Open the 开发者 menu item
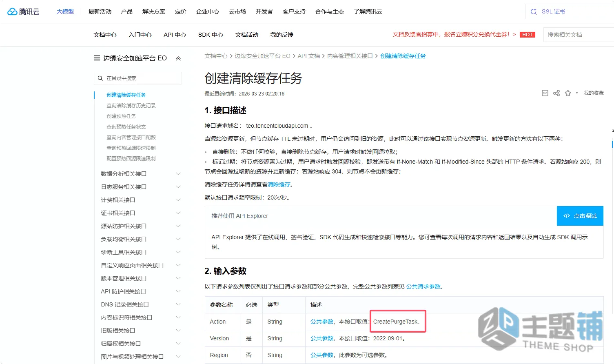This screenshot has height=364, width=614. [264, 11]
